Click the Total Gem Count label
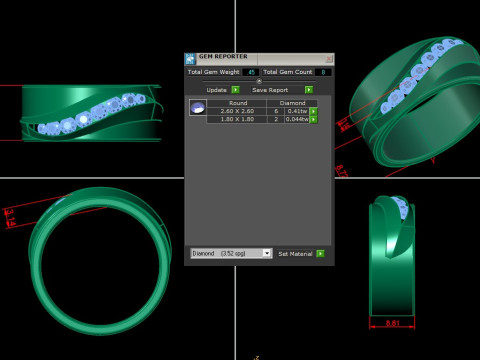The width and height of the screenshot is (480, 360). click(288, 72)
